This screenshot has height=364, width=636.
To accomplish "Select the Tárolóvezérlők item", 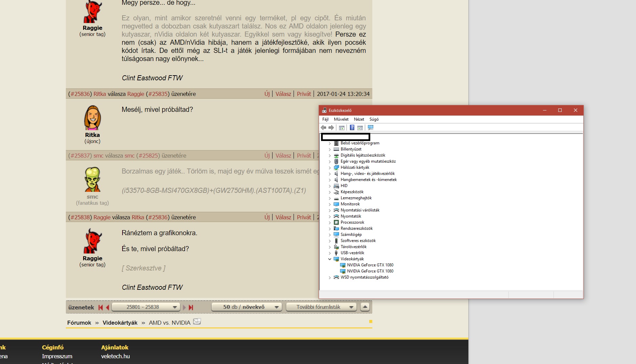I will [354, 247].
